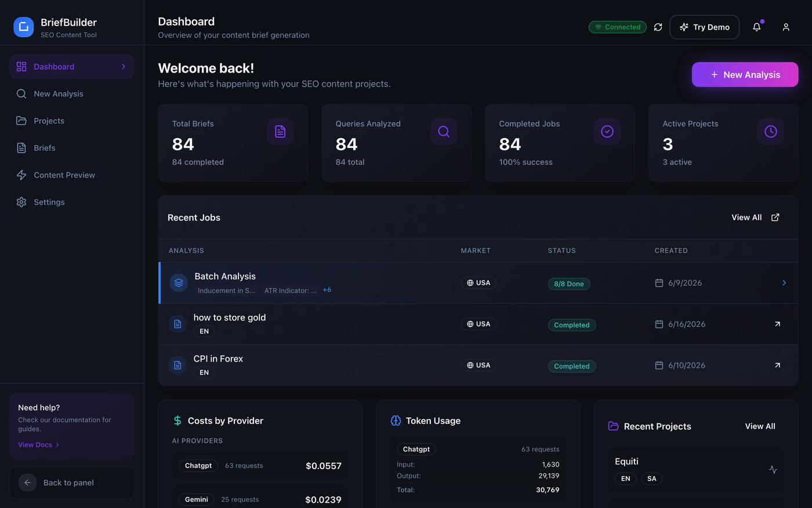This screenshot has width=812, height=508.
Task: Click Back to panel button
Action: point(72,482)
